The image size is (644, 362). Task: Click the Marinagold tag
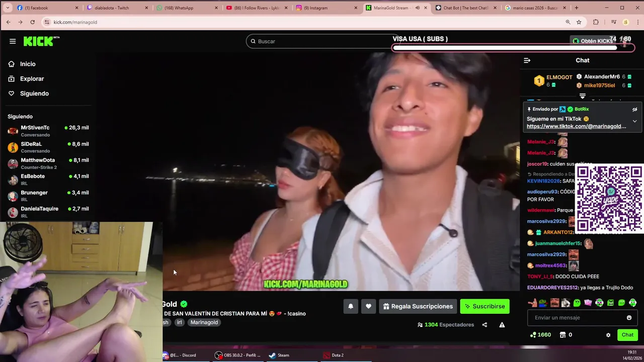point(204,322)
